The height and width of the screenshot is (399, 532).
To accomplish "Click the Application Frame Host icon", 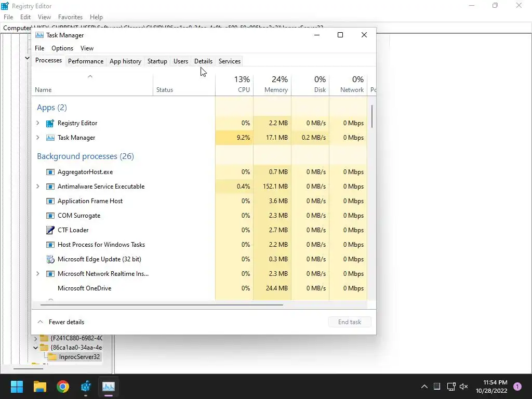I will 50,201.
